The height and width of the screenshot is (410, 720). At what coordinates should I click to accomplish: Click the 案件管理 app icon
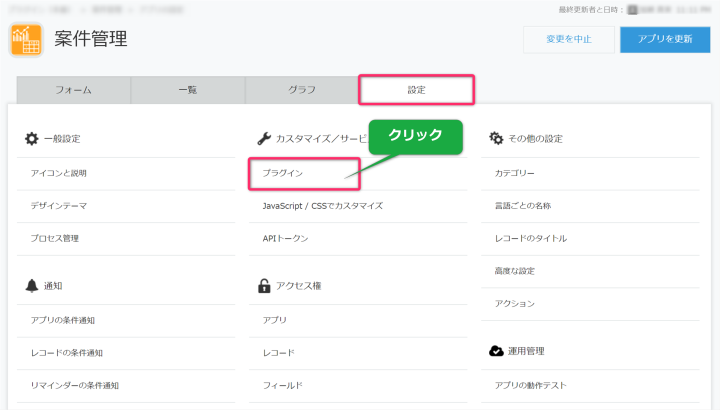pos(27,40)
